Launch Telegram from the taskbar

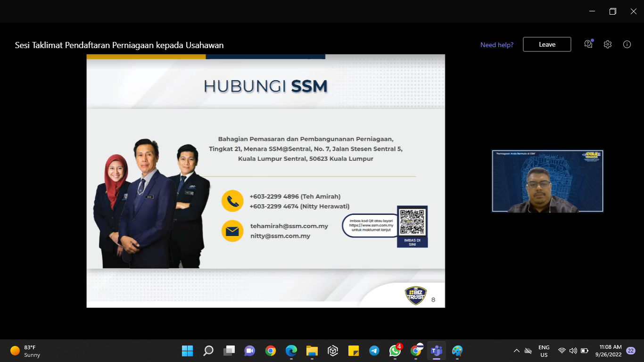point(374,351)
